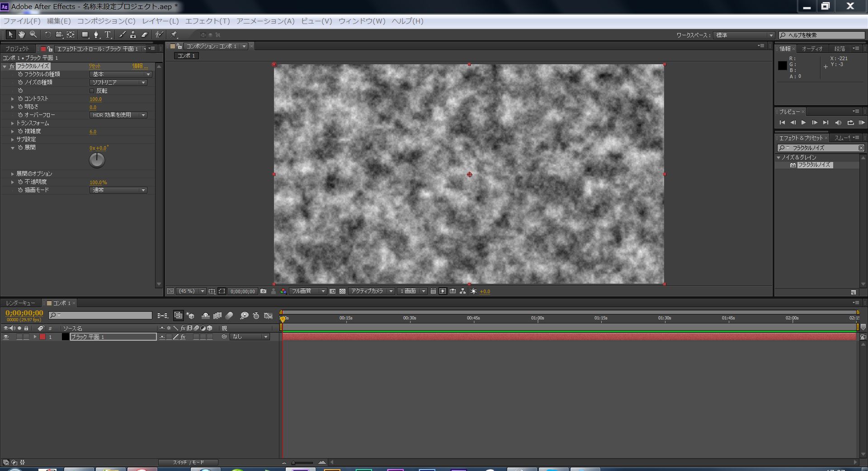Click the snapshot camera icon
The width and height of the screenshot is (868, 471).
263,291
